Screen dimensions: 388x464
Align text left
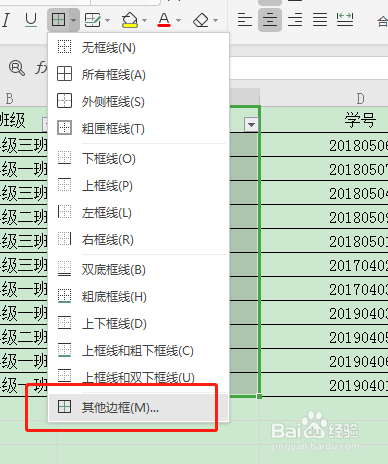[x=244, y=20]
